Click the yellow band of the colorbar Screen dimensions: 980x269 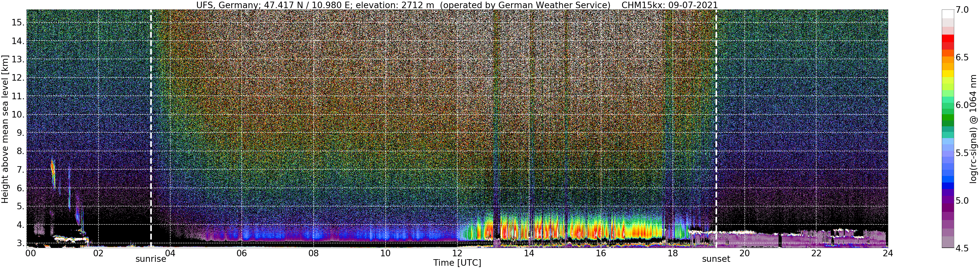click(948, 74)
